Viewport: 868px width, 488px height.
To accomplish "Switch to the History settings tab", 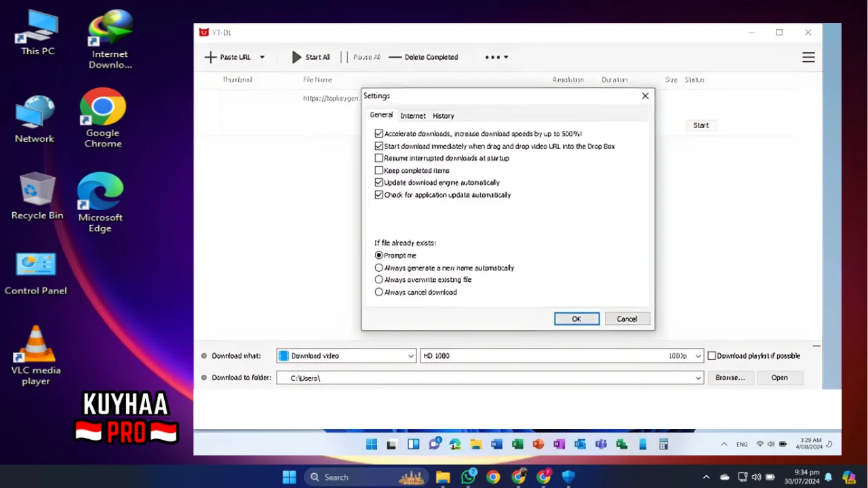I will [x=443, y=116].
